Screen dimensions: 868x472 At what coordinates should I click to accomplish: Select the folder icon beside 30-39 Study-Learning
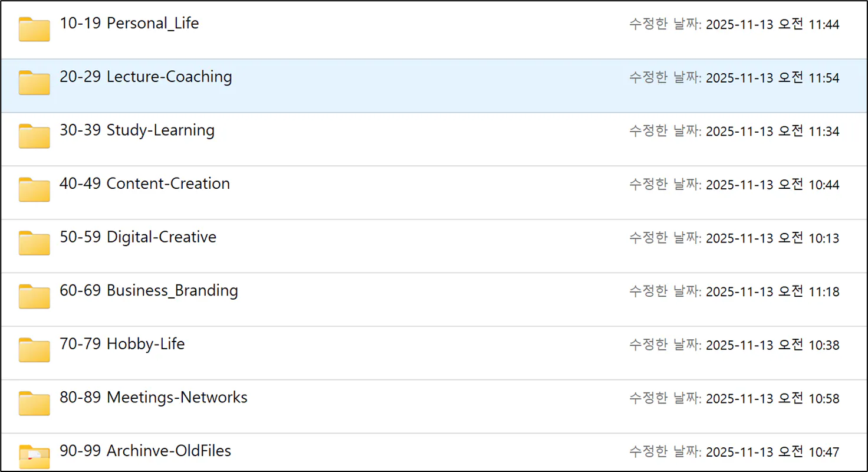34,136
